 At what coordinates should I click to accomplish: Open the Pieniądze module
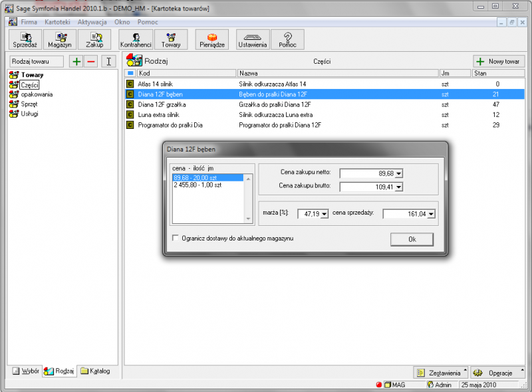[x=212, y=40]
